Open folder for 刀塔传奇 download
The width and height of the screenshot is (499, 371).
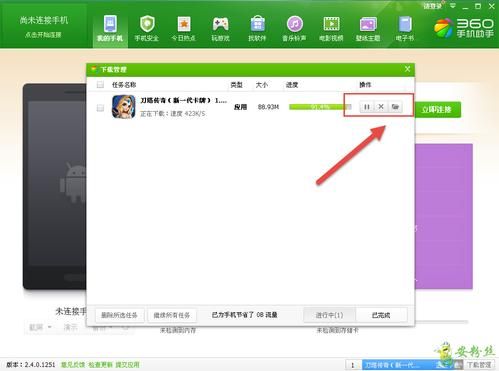pos(395,107)
